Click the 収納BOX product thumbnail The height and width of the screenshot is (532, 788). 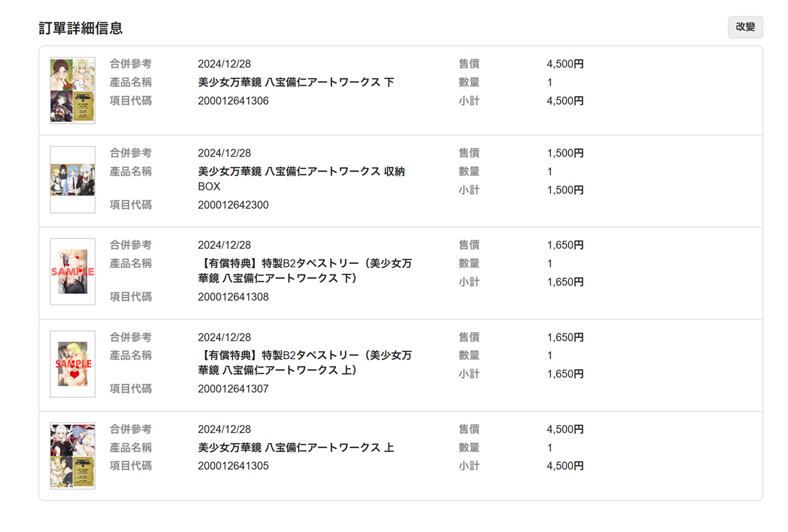click(x=73, y=180)
